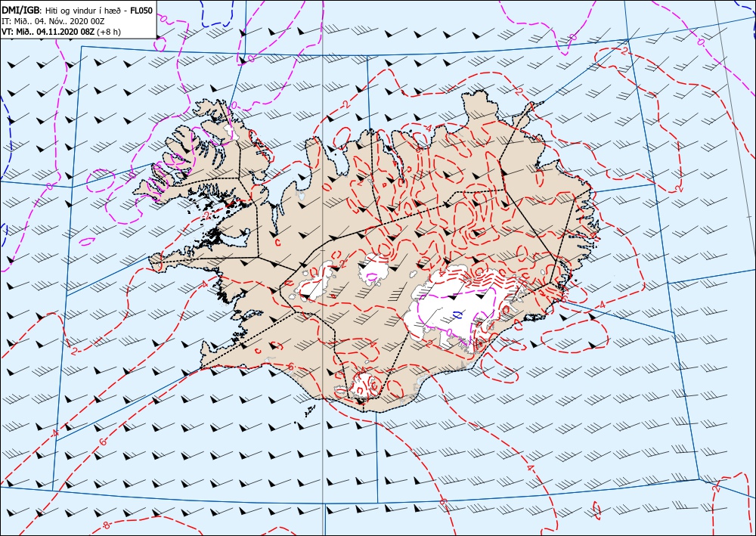Click the "DMI/IGB" source label
756x536 pixels.
click(x=20, y=10)
